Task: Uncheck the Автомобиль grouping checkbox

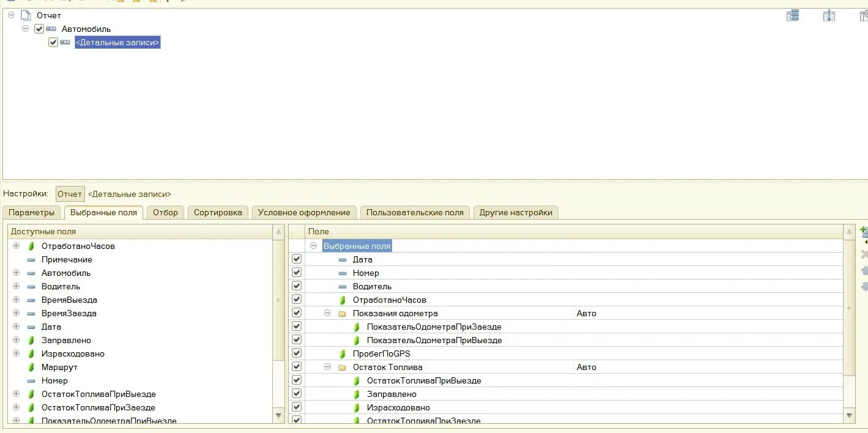Action: (39, 29)
